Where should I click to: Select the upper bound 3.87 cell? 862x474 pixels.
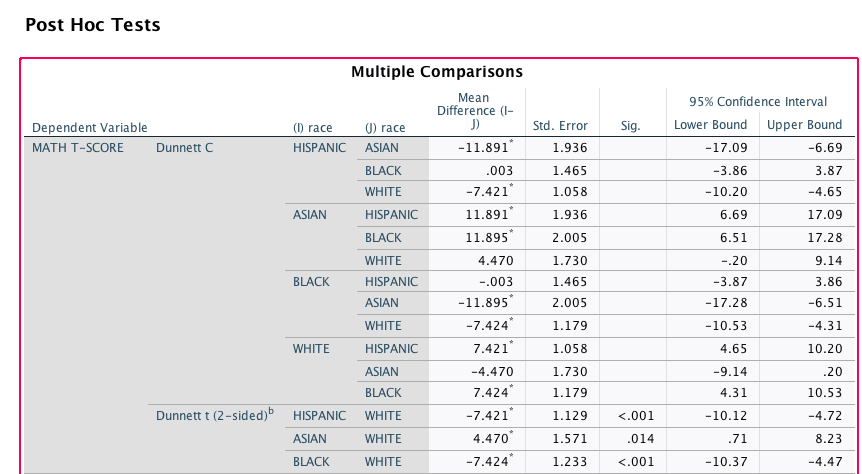point(828,170)
